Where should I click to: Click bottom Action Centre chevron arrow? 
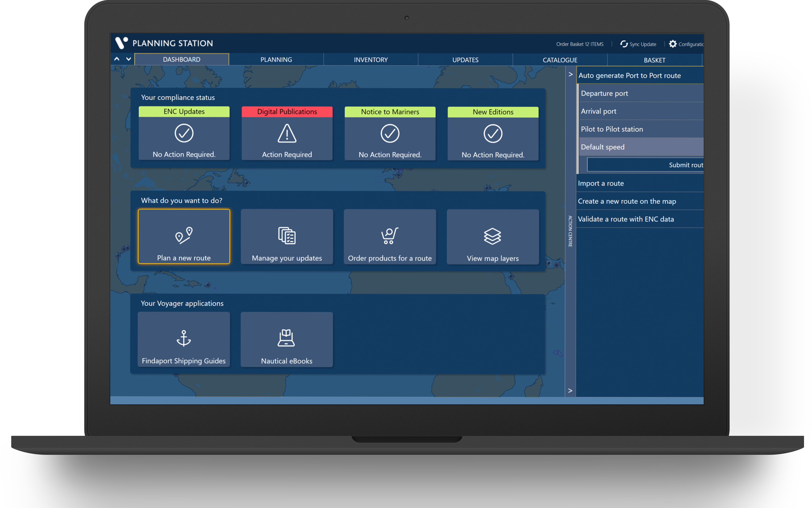click(x=570, y=390)
